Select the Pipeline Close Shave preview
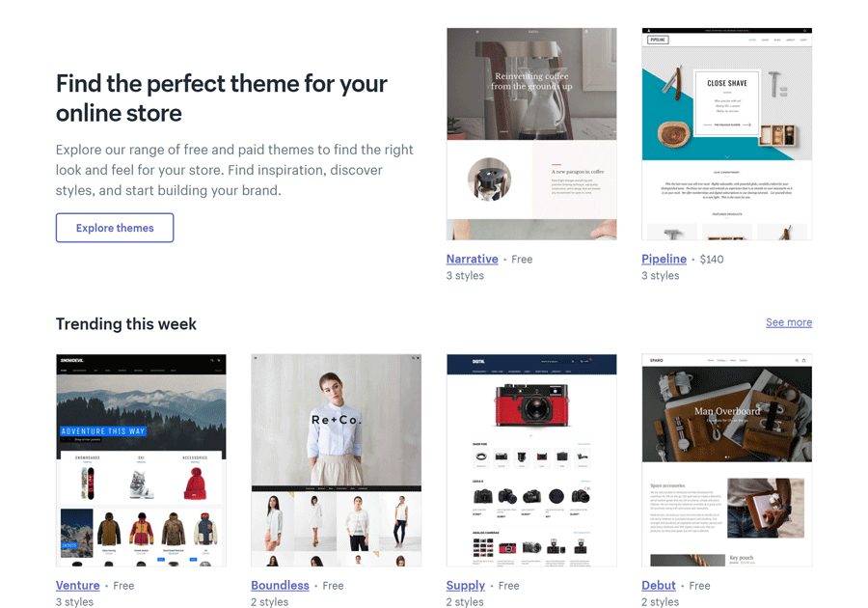 pos(727,134)
